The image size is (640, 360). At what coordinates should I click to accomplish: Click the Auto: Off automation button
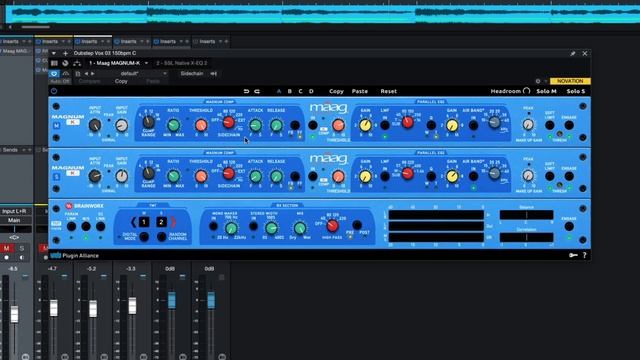tap(60, 81)
